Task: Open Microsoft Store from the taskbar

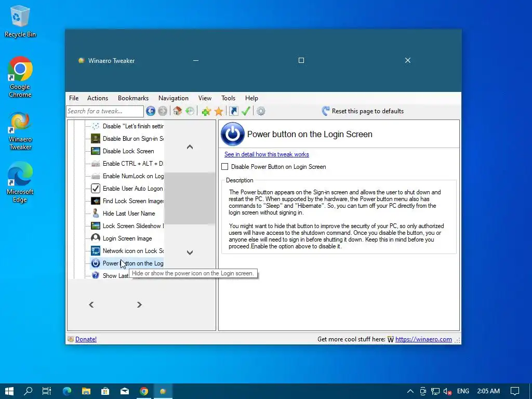Action: click(x=105, y=391)
